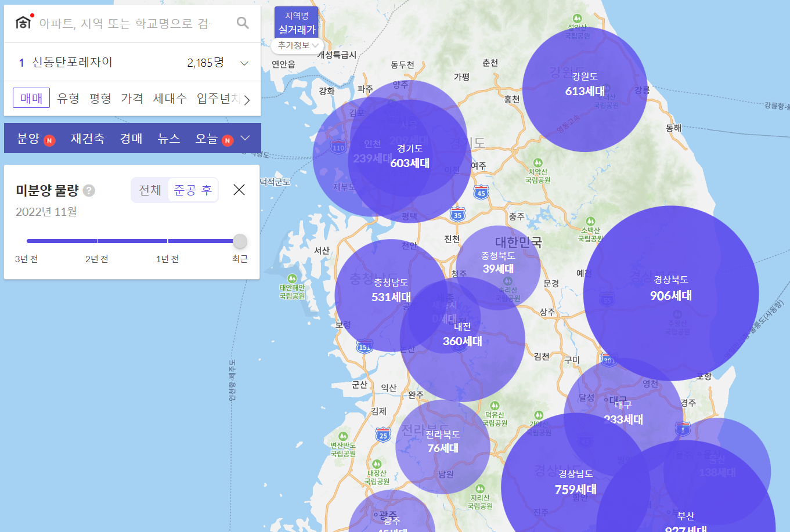The height and width of the screenshot is (532, 790).
Task: Click the 가야산 국립공원 map icon
Action: (539, 415)
